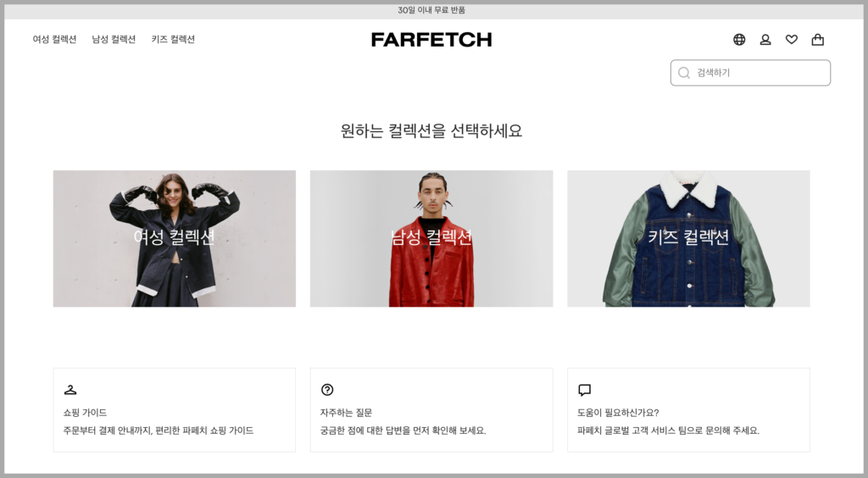Viewport: 868px width, 478px height.
Task: Select the 남성 컬렉션 image tile
Action: 431,238
